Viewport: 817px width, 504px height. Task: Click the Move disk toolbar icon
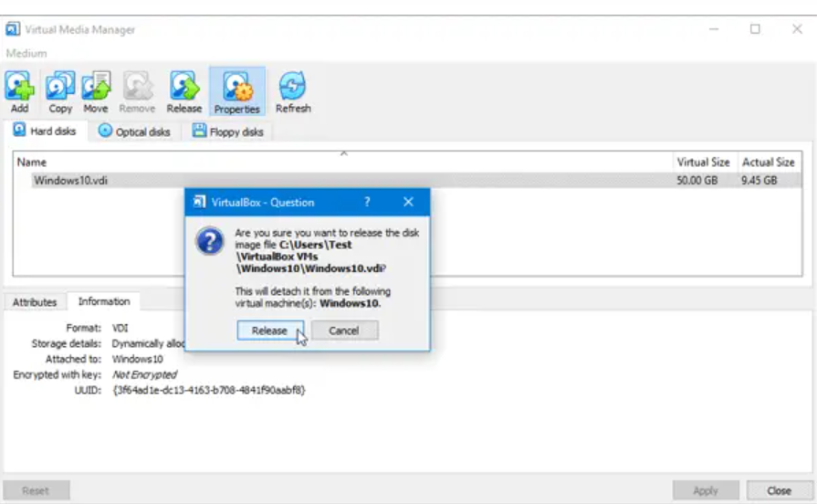click(96, 92)
